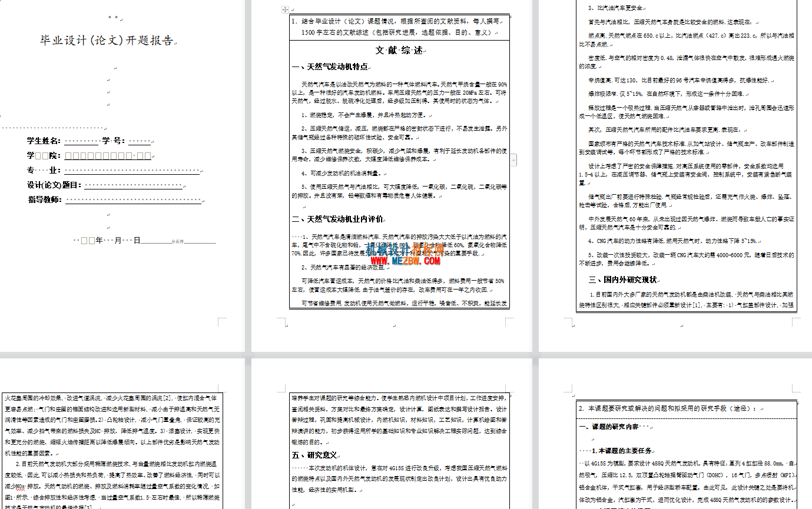Click the heading 一、天然气发动机特点
Image resolution: width=812 pixels, height=509 pixels.
[x=330, y=67]
